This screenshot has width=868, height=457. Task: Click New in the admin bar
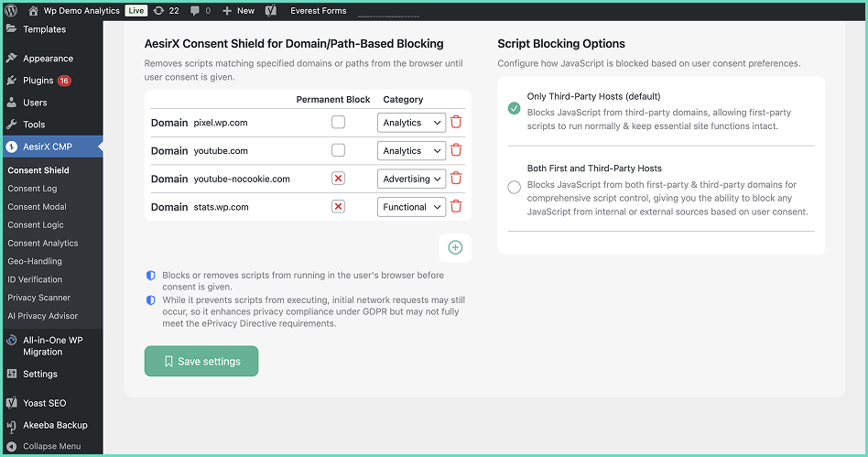coord(245,10)
